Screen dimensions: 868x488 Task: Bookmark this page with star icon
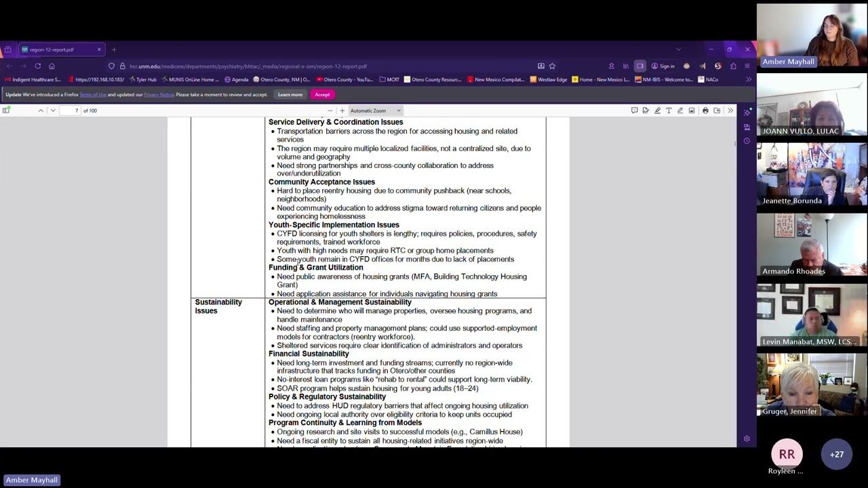[x=552, y=66]
